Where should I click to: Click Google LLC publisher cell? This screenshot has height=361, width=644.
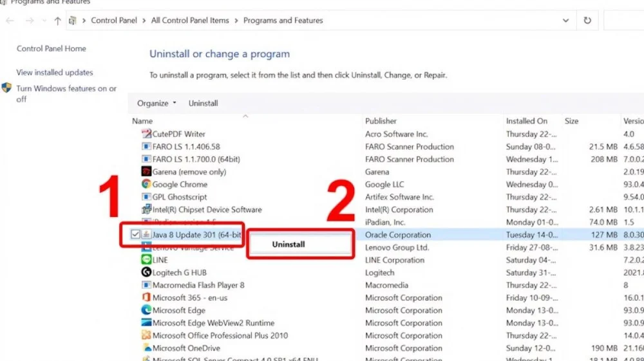pos(384,185)
